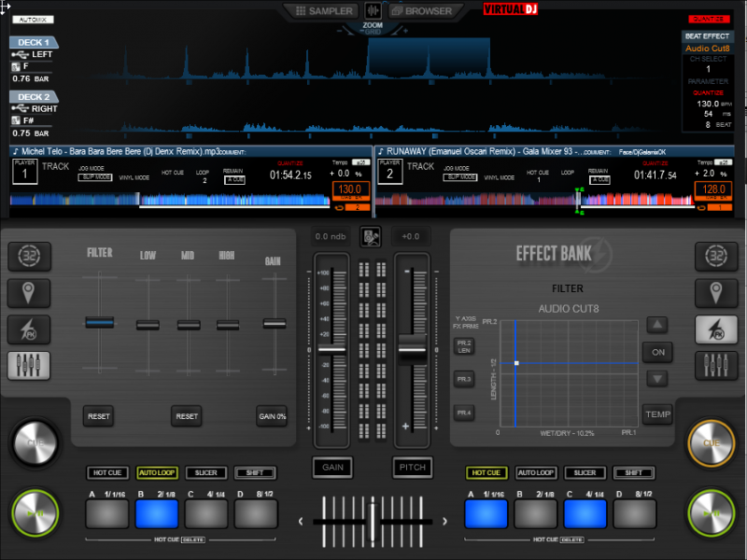Zoom out with the minus beside ZOOM
Image resolution: width=747 pixels, height=560 pixels.
tap(339, 31)
